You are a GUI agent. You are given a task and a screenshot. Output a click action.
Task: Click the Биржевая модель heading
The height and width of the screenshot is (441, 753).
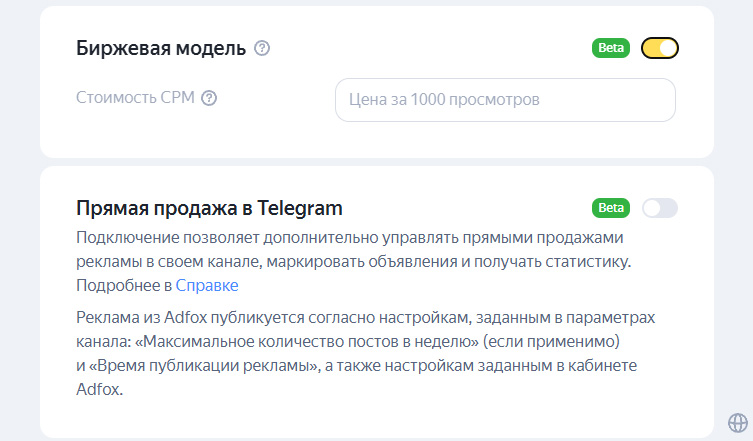161,48
